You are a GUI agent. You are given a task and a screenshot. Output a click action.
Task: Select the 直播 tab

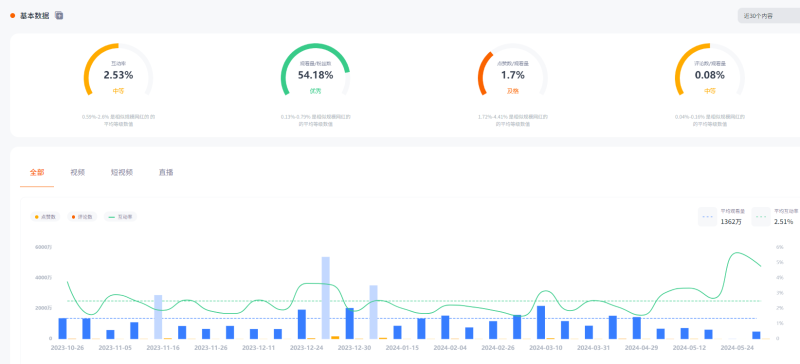click(x=166, y=173)
